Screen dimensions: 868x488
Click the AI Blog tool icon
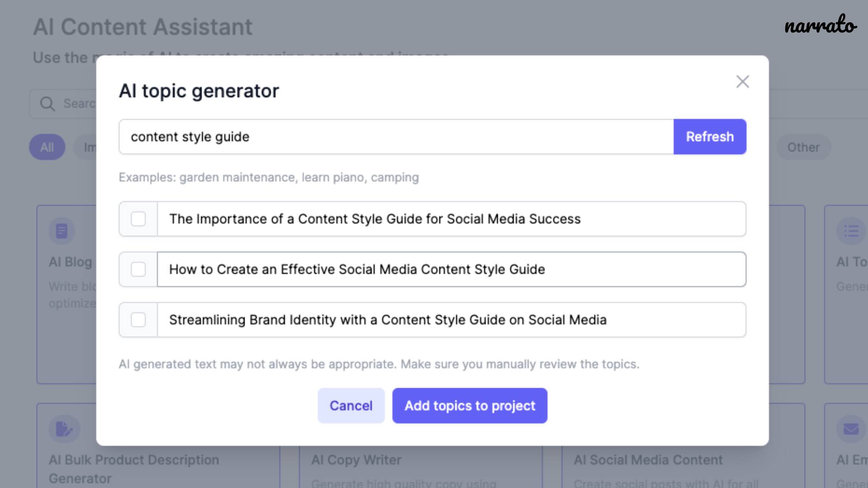(x=62, y=230)
